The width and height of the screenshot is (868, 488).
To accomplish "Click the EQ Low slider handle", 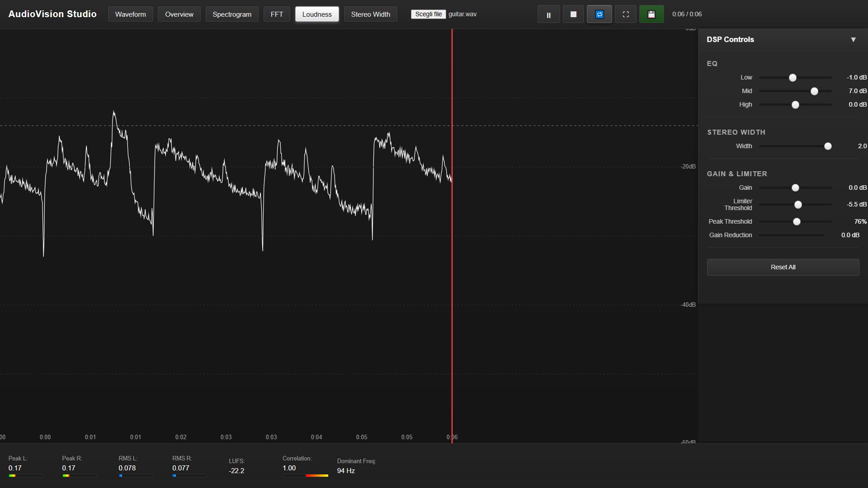I will [x=793, y=78].
